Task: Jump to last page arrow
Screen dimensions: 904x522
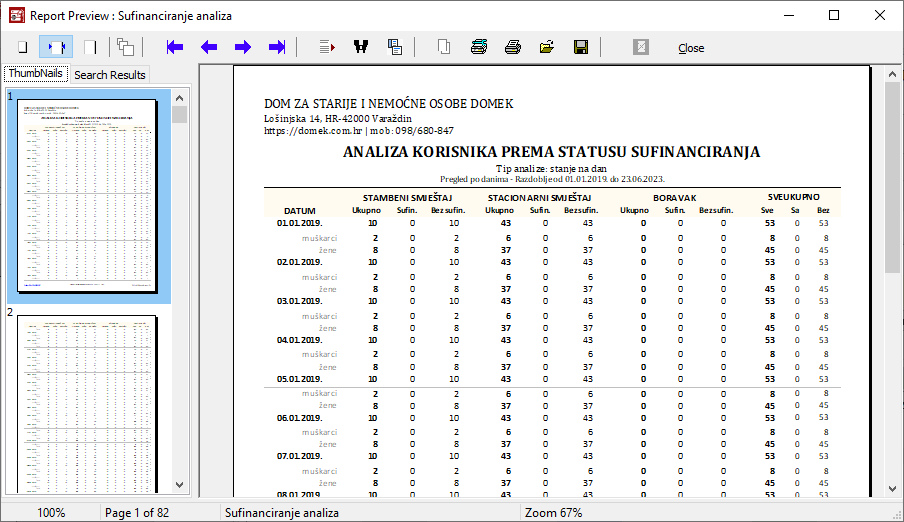Action: pyautogui.click(x=277, y=47)
